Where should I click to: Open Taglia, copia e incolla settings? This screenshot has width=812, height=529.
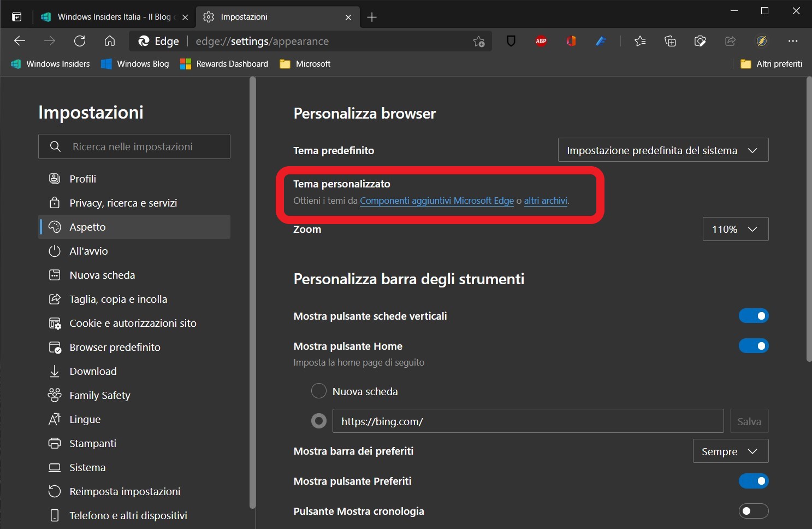(134, 299)
